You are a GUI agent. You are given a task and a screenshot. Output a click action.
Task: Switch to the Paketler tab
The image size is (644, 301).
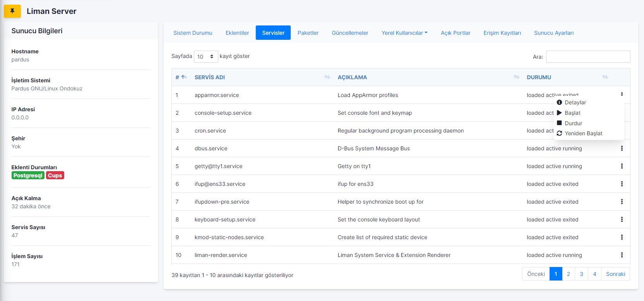308,33
